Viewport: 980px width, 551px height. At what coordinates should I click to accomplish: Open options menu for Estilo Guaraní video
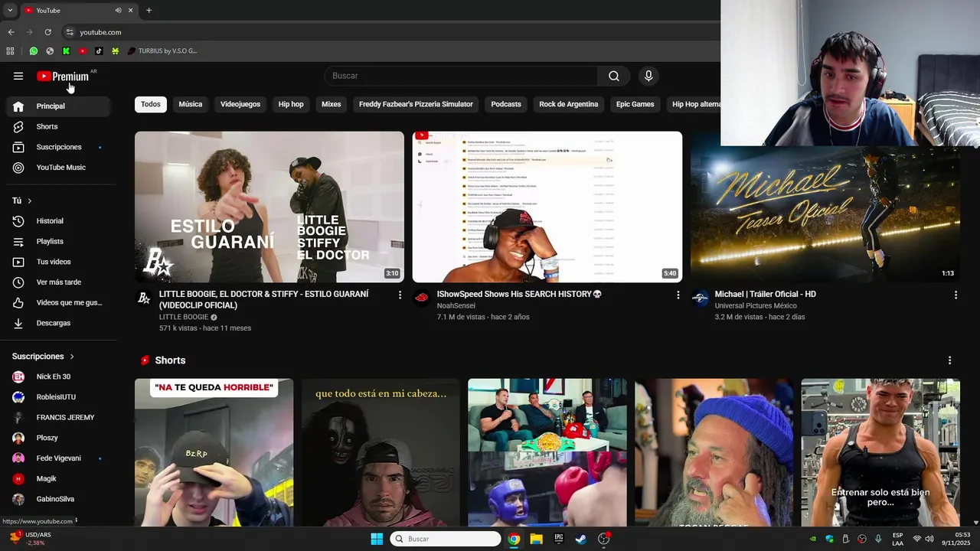tap(400, 295)
